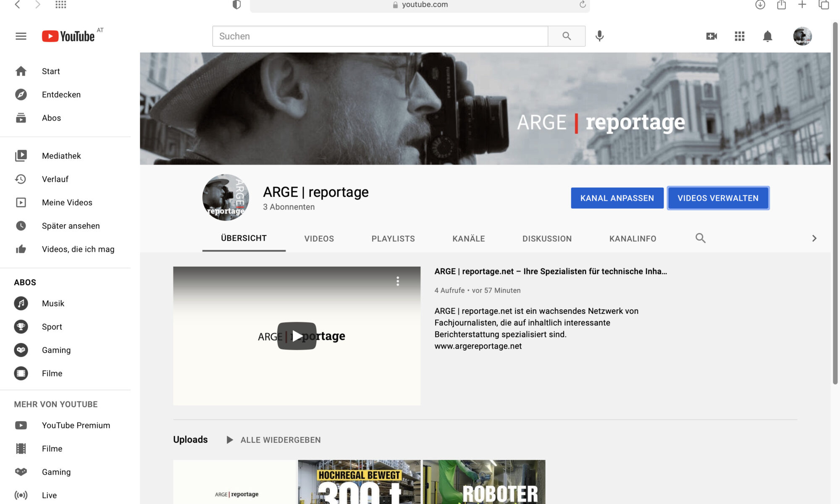
Task: Open the create video camera icon
Action: [x=711, y=36]
